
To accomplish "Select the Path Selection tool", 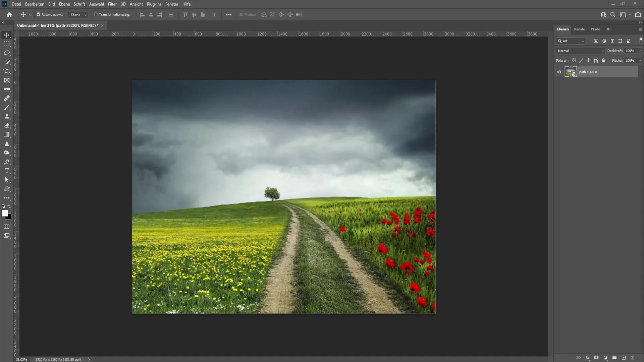I will tap(7, 179).
